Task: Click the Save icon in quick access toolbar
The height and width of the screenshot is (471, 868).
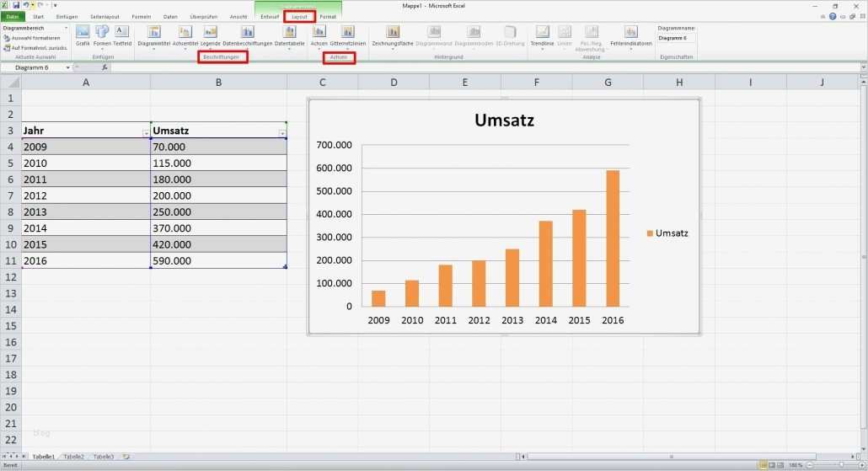Action: coord(16,5)
